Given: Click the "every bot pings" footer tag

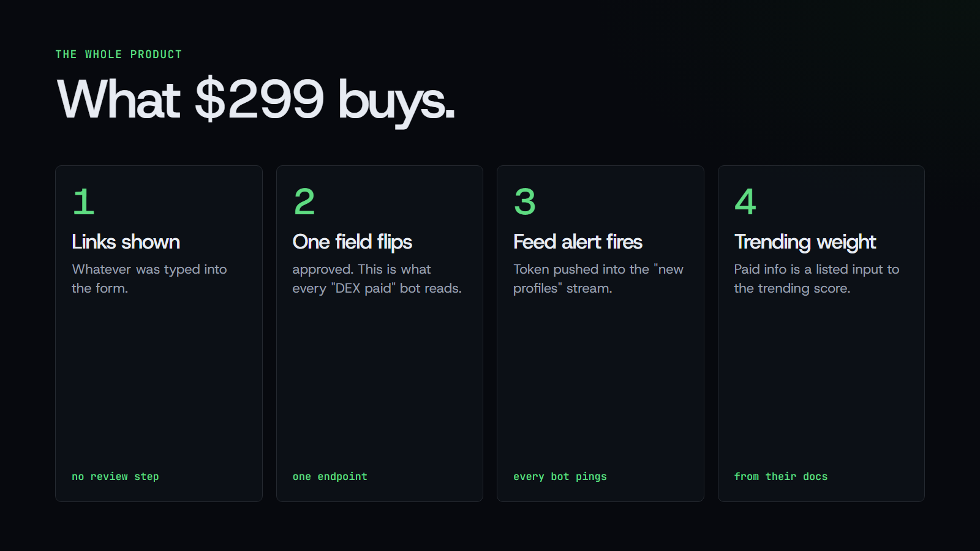Looking at the screenshot, I should coord(560,476).
